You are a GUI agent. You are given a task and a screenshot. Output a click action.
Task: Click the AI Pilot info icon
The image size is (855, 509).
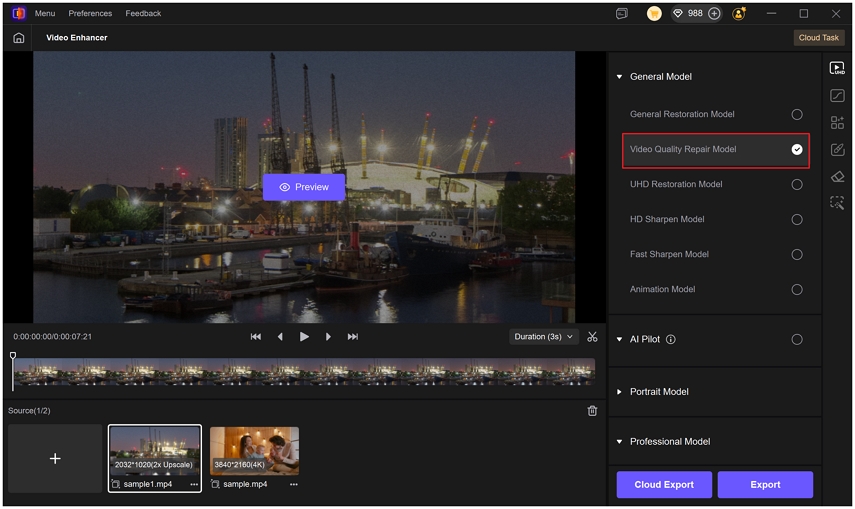[x=671, y=340]
